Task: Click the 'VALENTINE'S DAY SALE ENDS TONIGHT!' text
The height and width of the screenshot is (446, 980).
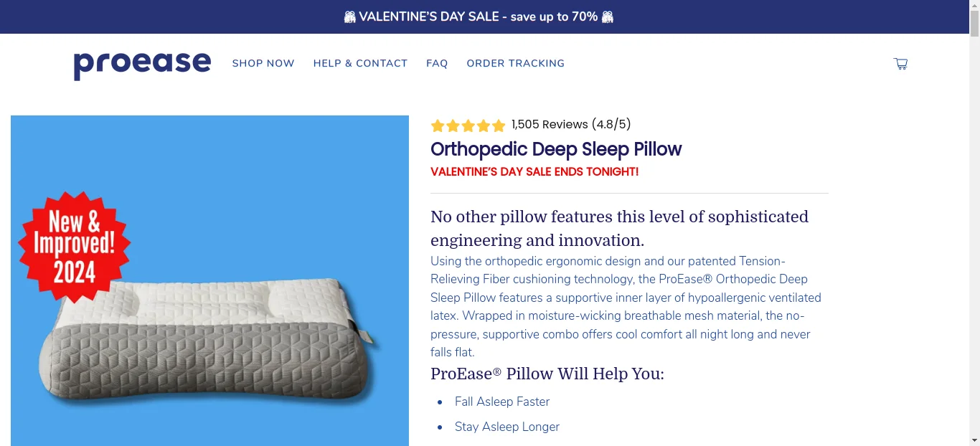Action: 534,172
